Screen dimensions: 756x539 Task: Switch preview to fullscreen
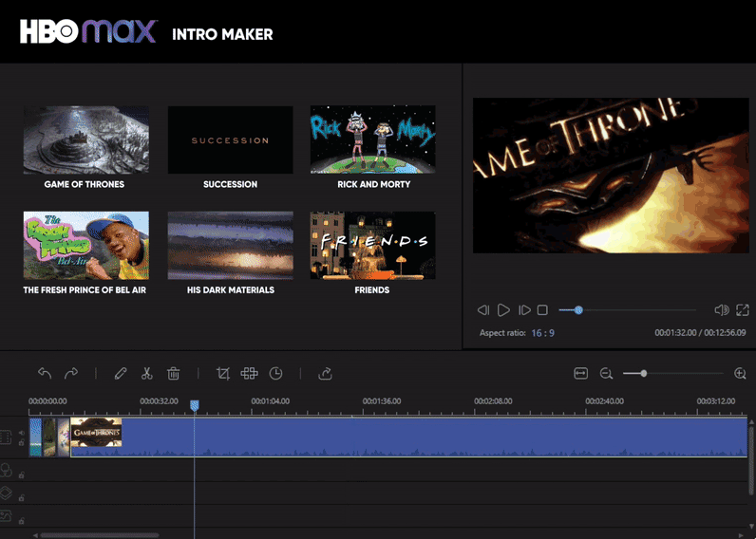tap(743, 310)
